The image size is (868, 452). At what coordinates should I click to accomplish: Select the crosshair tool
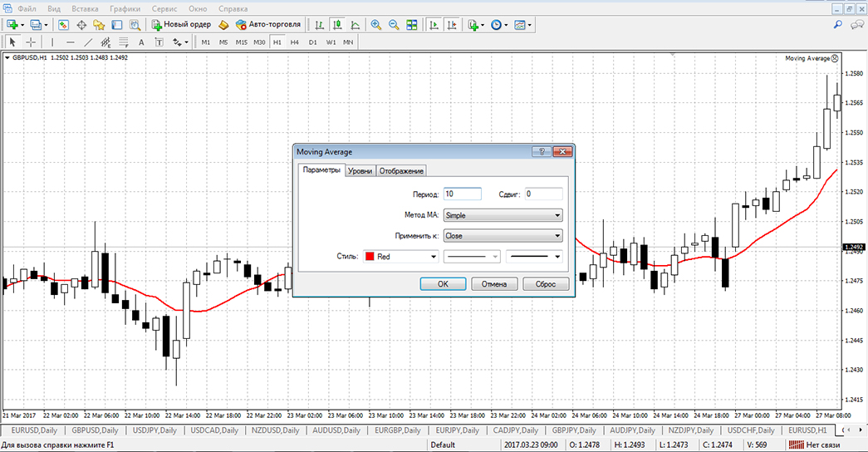pos(31,42)
